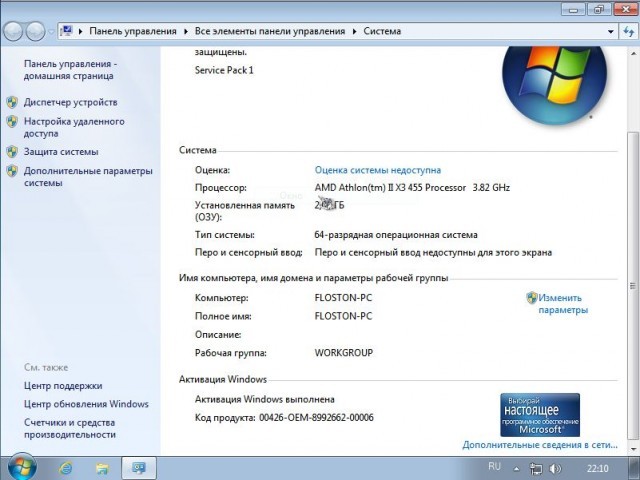This screenshot has height=480, width=640.
Task: Click volume speaker icon in tray
Action: pyautogui.click(x=555, y=469)
